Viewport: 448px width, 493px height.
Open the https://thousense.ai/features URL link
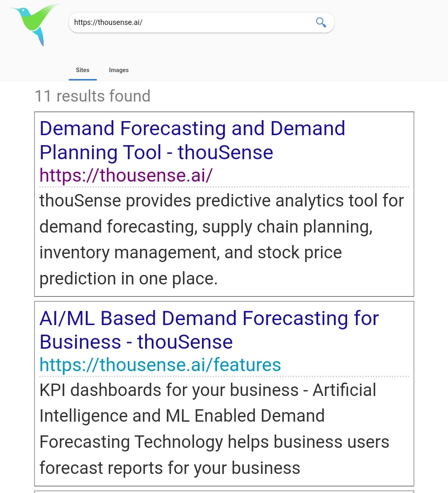(160, 365)
